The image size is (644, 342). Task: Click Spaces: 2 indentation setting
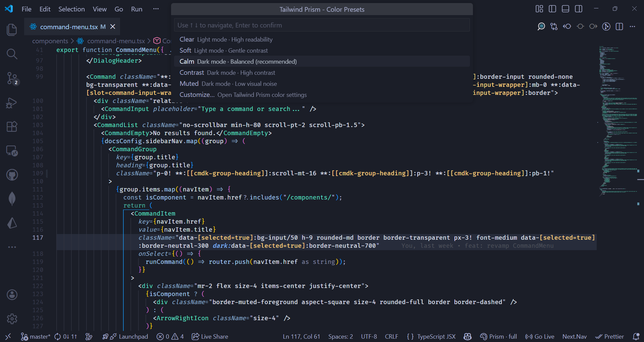click(x=340, y=336)
